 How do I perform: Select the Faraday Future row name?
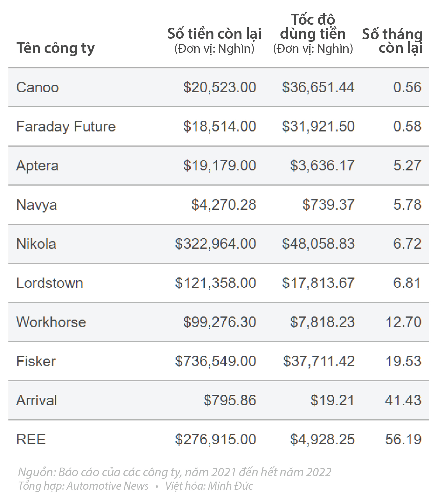coord(66,126)
